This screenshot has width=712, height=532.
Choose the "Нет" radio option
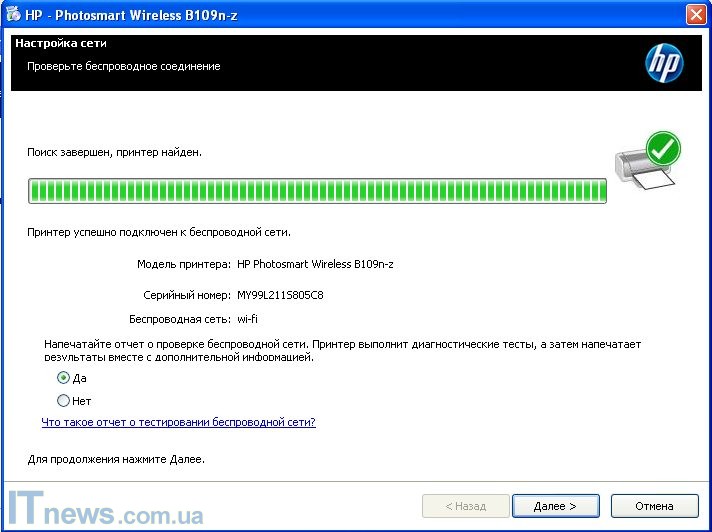(64, 401)
